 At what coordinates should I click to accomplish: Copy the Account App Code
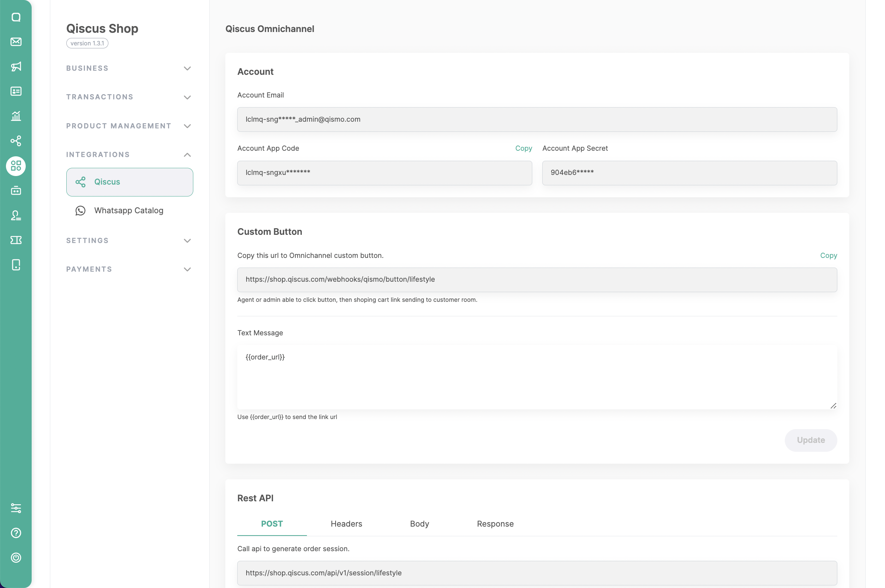(523, 148)
